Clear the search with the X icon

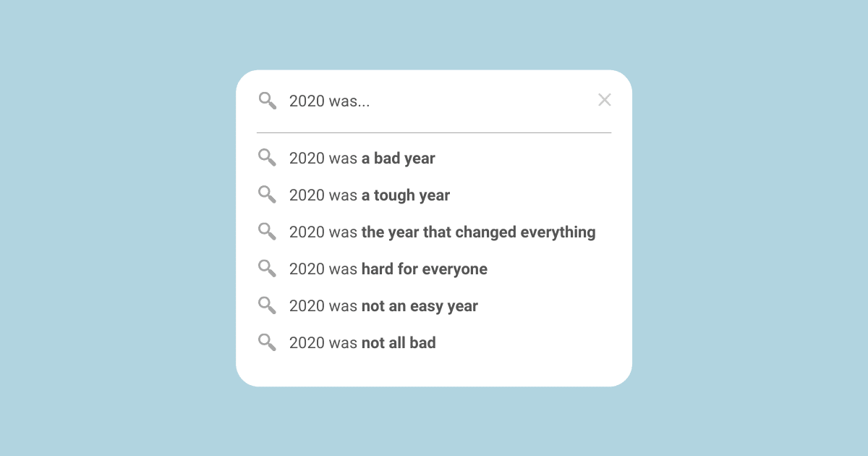605,100
